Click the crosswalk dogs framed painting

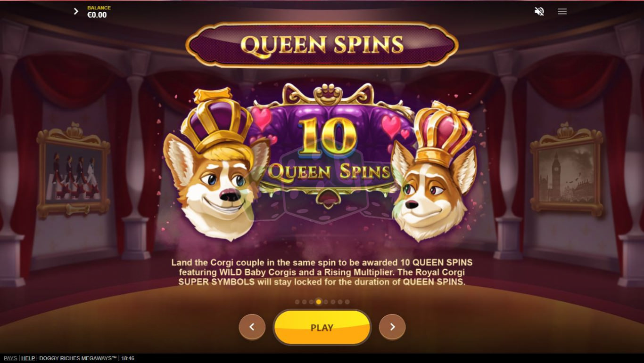click(x=74, y=170)
